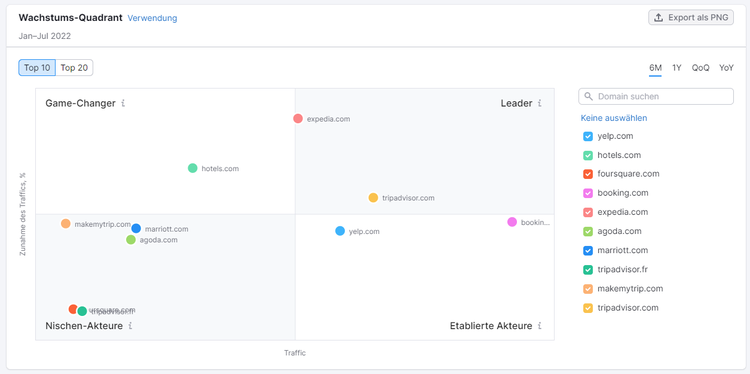
Task: Switch to the 1Y time range
Action: [677, 67]
